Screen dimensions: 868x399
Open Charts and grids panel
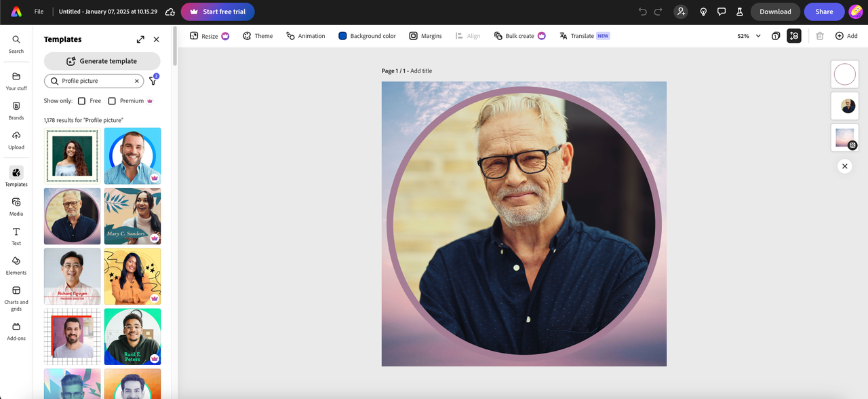pyautogui.click(x=16, y=298)
